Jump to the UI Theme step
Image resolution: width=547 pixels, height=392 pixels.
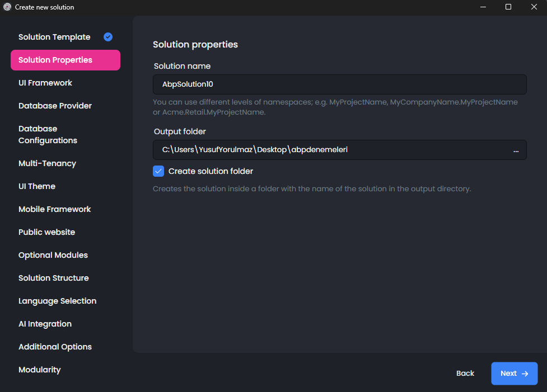coord(37,186)
